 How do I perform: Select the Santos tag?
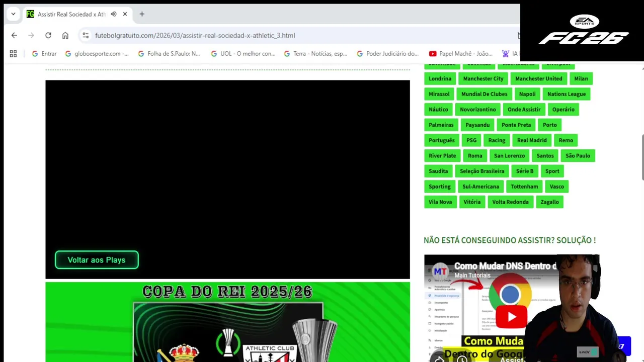tap(545, 156)
